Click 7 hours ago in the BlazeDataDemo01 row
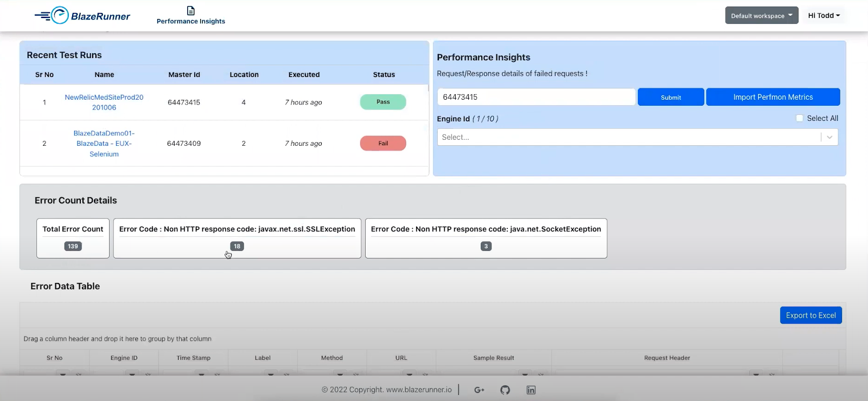The width and height of the screenshot is (868, 401). pos(304,144)
